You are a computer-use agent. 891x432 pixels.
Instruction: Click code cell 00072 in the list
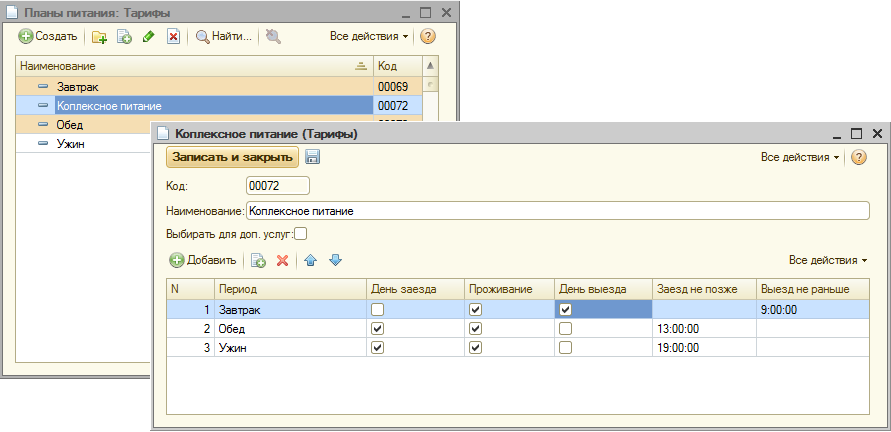coord(398,105)
